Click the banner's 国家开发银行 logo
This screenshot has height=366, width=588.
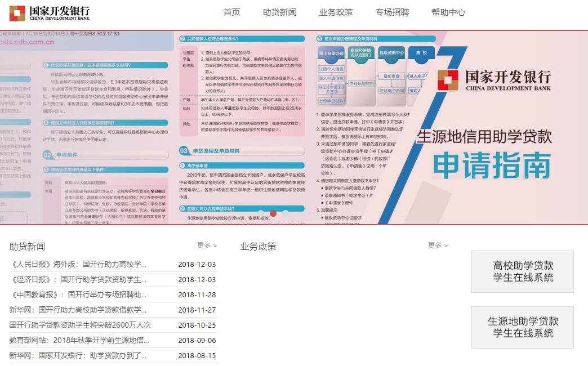(495, 81)
